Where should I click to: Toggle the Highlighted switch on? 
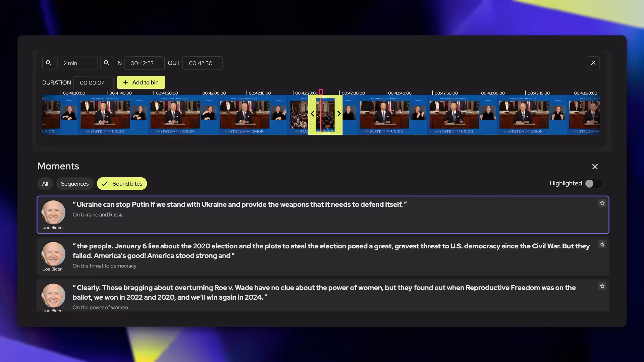point(593,184)
